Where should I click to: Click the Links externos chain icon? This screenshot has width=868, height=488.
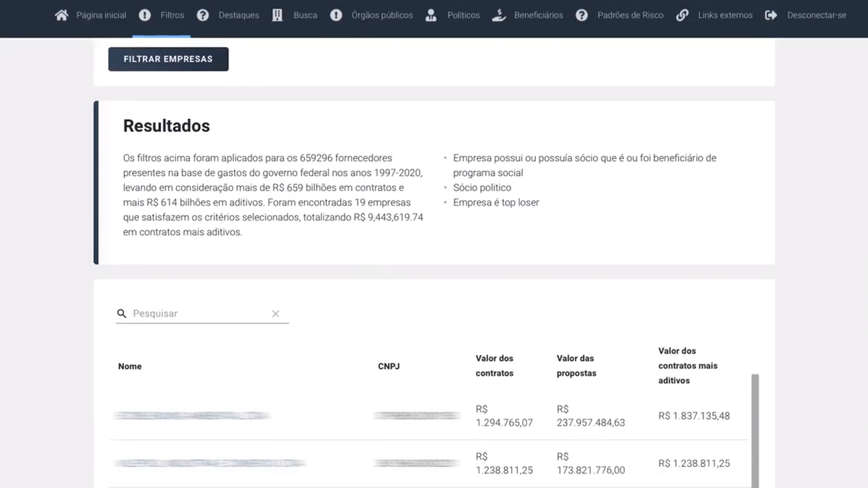coord(682,15)
